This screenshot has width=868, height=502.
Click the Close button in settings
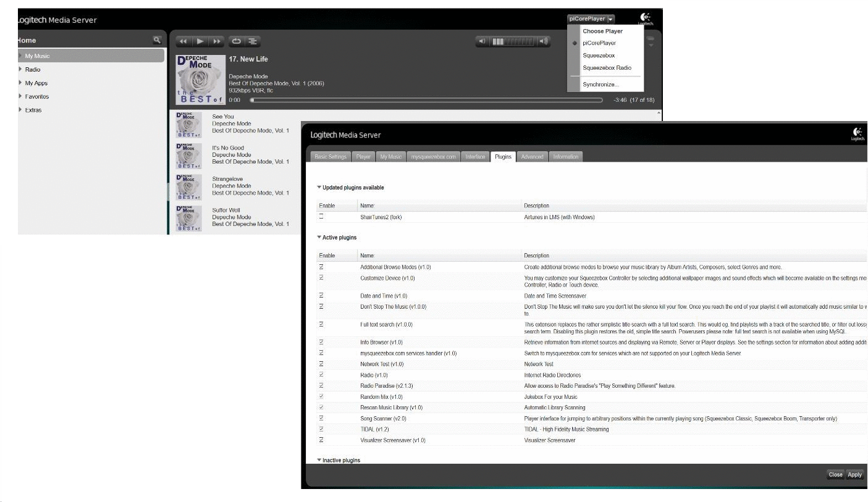(x=835, y=475)
